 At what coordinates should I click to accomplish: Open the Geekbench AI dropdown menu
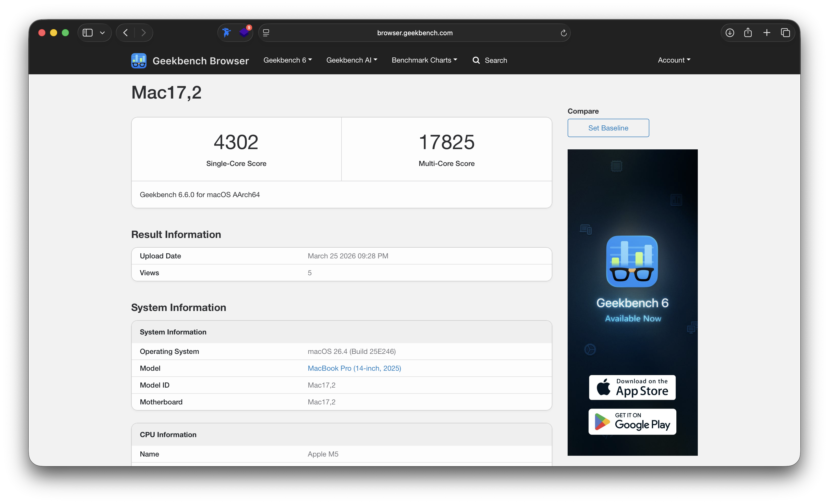[x=352, y=60]
